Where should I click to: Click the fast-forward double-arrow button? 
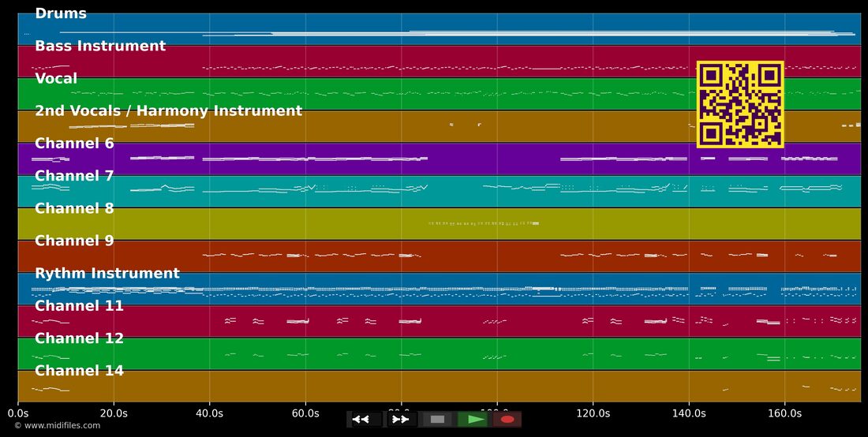click(401, 420)
